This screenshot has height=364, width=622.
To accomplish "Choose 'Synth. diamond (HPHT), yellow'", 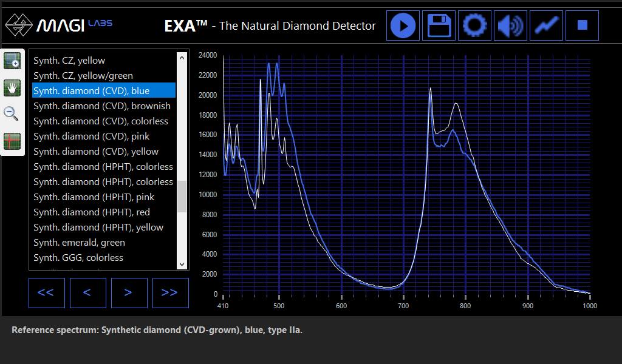I will coord(103,227).
